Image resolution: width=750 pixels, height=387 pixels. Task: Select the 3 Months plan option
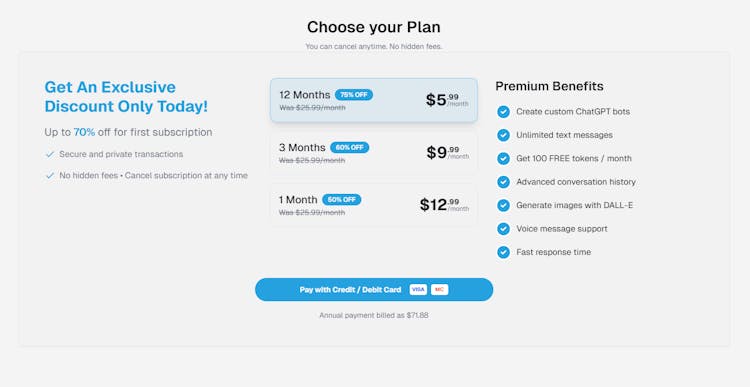tap(374, 153)
